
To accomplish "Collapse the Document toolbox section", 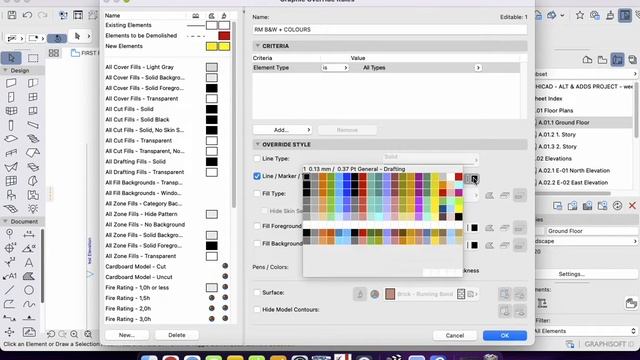I will [x=5, y=221].
